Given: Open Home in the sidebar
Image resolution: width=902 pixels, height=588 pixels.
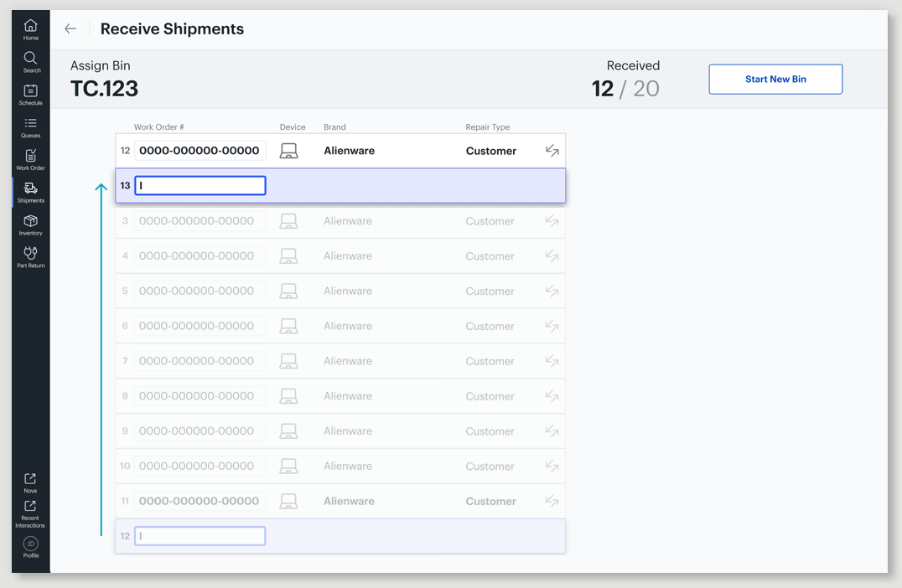Looking at the screenshot, I should [x=30, y=29].
